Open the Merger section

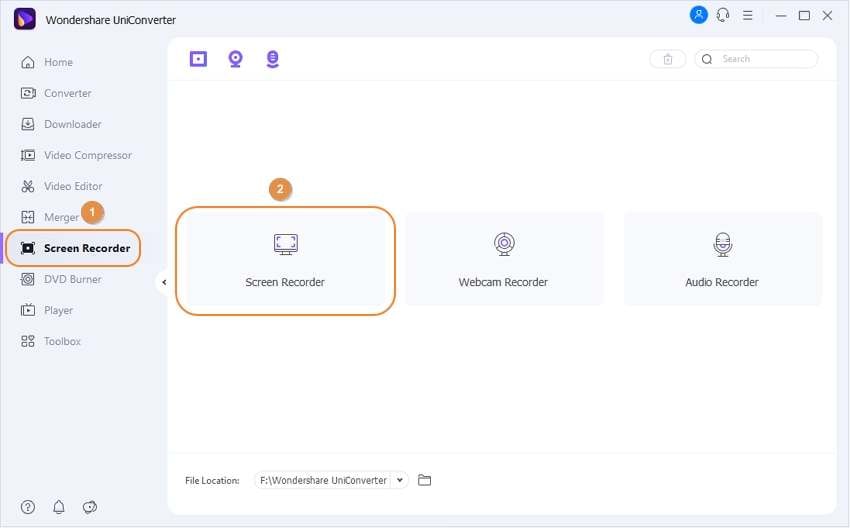(49, 217)
